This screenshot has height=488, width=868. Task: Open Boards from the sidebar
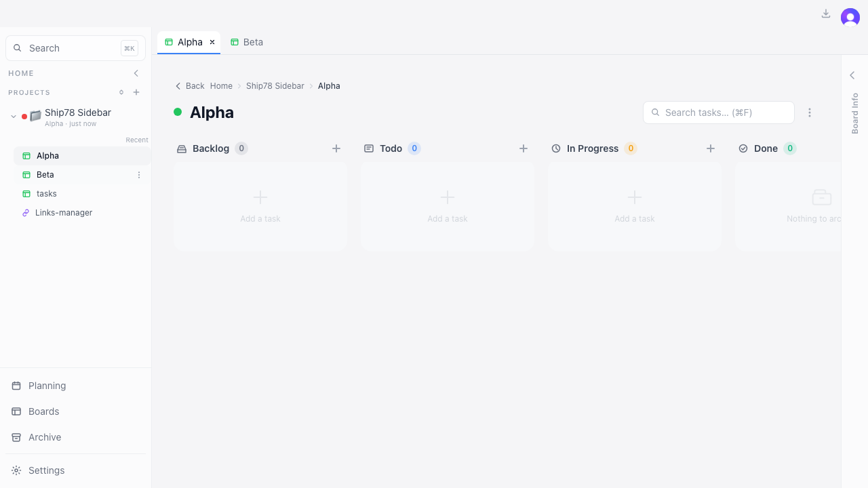pos(75,411)
